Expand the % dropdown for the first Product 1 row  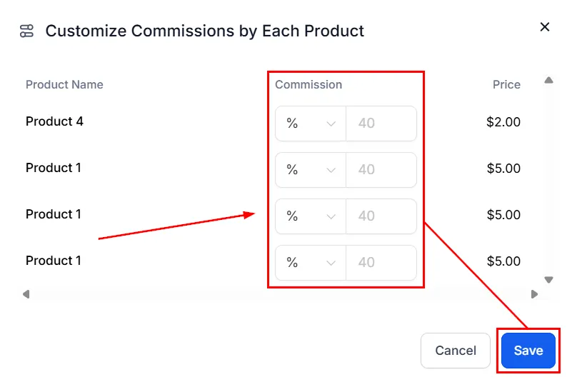click(311, 170)
